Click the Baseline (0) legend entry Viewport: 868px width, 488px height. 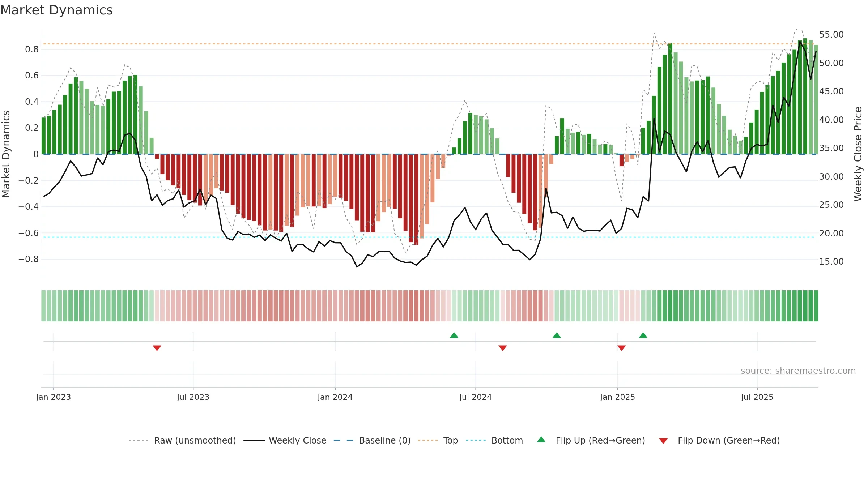click(x=372, y=440)
